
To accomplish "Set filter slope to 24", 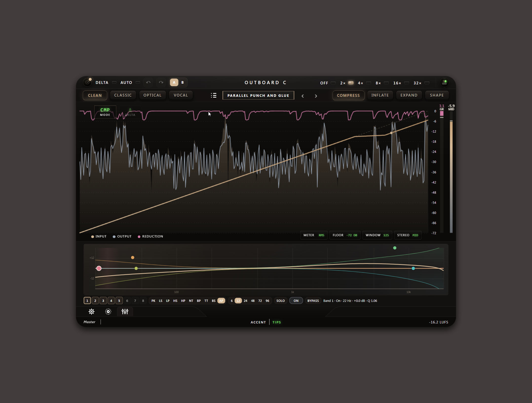I will point(245,301).
